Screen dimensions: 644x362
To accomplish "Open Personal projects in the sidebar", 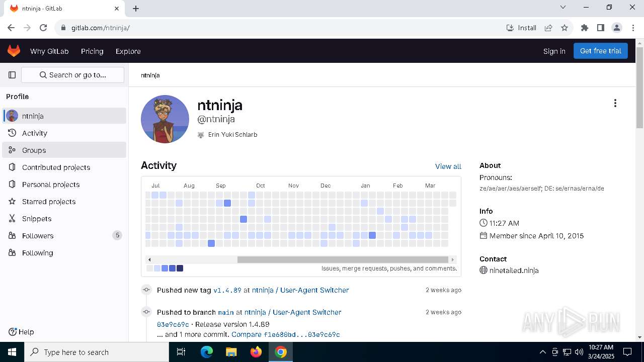I will pos(64,184).
